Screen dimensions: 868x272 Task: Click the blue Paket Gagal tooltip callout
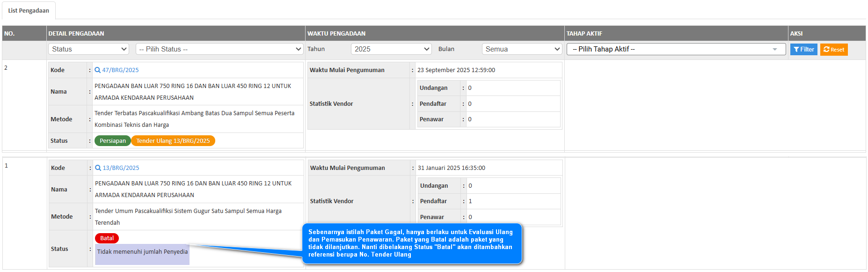(412, 243)
